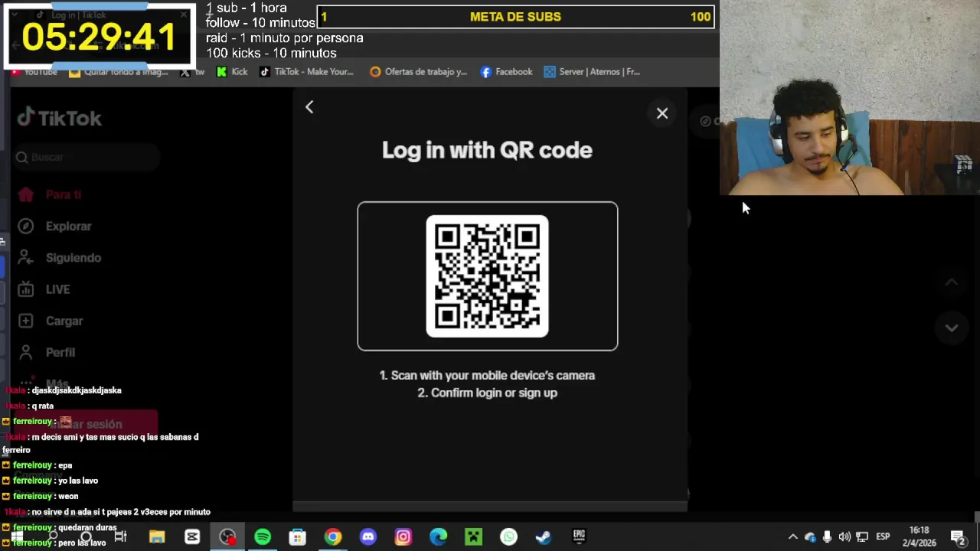Open WhatsApp from the taskbar
Viewport: 980px width, 551px height.
click(x=509, y=537)
